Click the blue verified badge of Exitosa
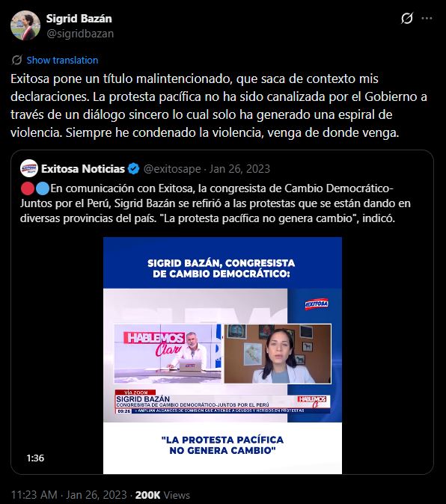The width and height of the screenshot is (446, 504). (x=133, y=168)
